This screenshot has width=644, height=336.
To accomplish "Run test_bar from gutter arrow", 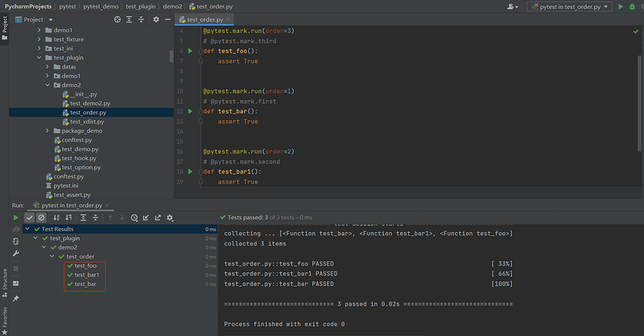I will (190, 111).
